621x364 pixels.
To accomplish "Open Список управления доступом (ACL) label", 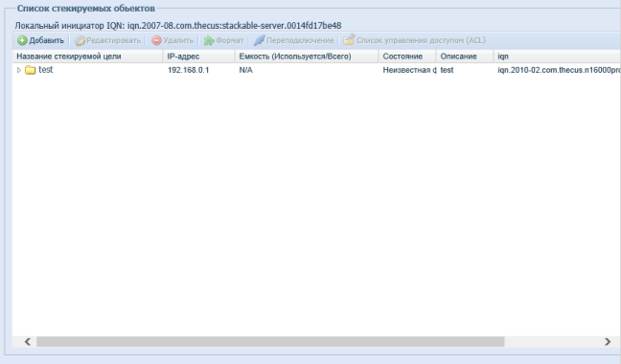I will [x=421, y=40].
